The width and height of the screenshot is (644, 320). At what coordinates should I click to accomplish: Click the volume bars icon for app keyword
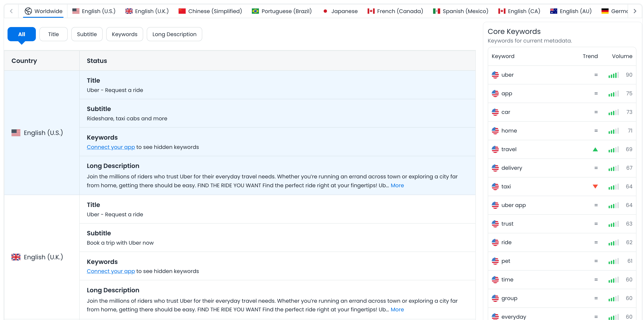point(613,94)
